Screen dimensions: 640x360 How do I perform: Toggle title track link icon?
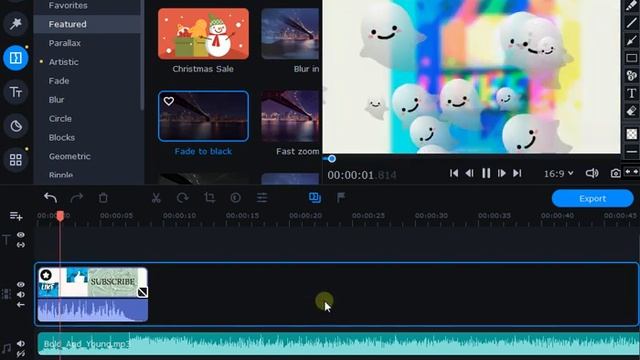click(x=21, y=245)
